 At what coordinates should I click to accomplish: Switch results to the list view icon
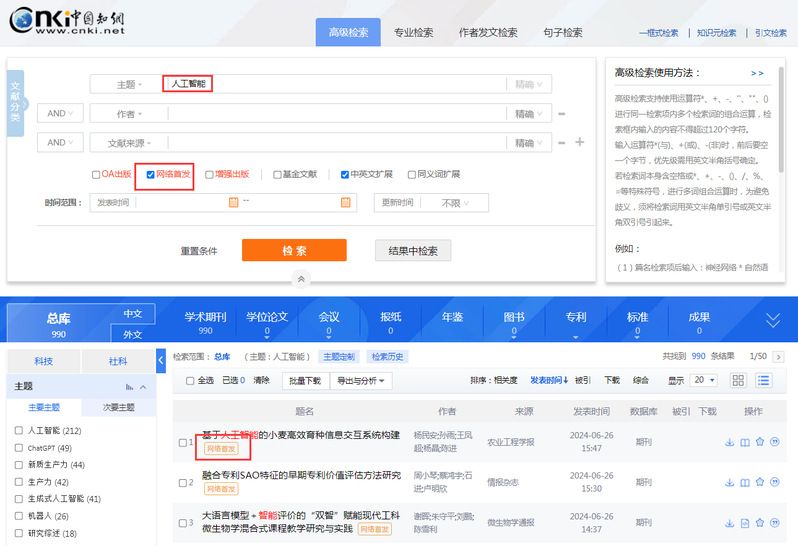pyautogui.click(x=764, y=380)
